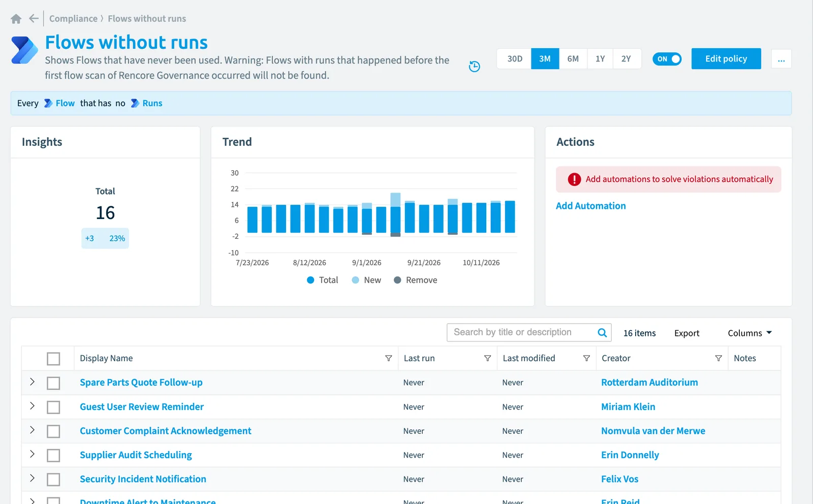Screen dimensions: 813x504
Task: Toggle the Remove series in the legend
Action: (416, 280)
